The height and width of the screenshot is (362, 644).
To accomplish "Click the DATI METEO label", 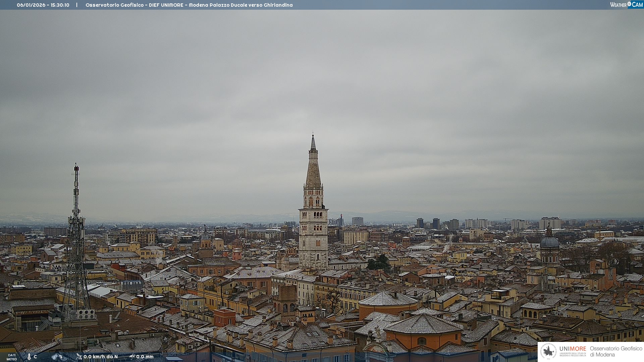I will (x=12, y=357).
